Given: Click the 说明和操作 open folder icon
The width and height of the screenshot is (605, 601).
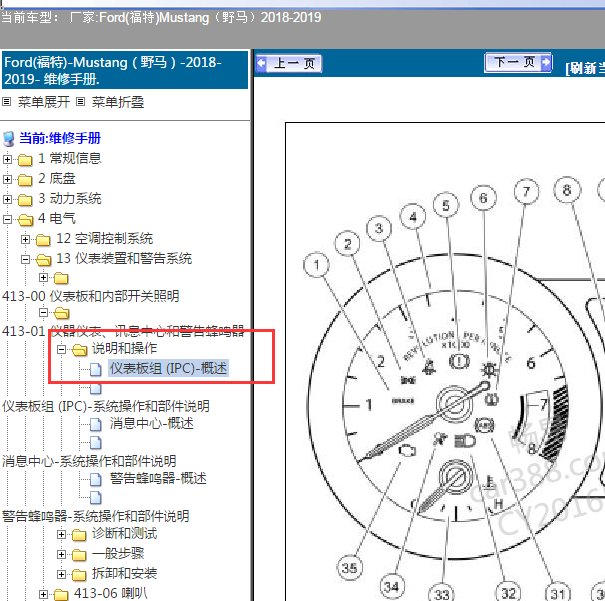Looking at the screenshot, I should coord(79,350).
